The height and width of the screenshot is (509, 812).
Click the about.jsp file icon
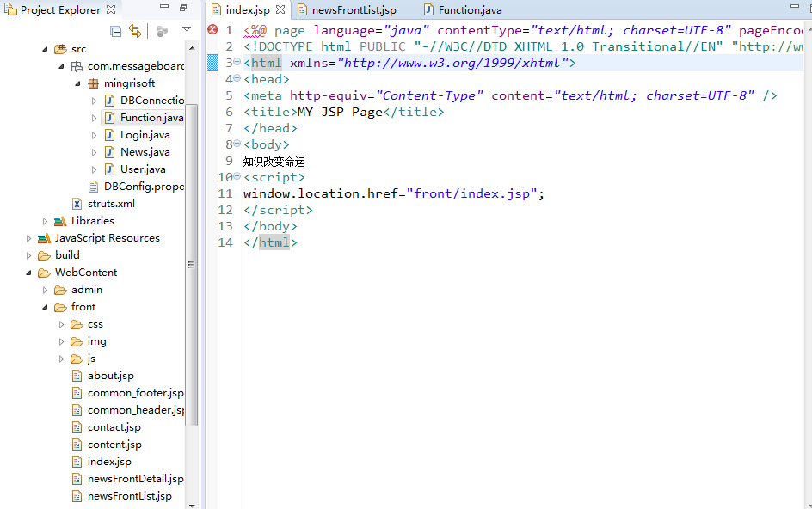click(77, 376)
